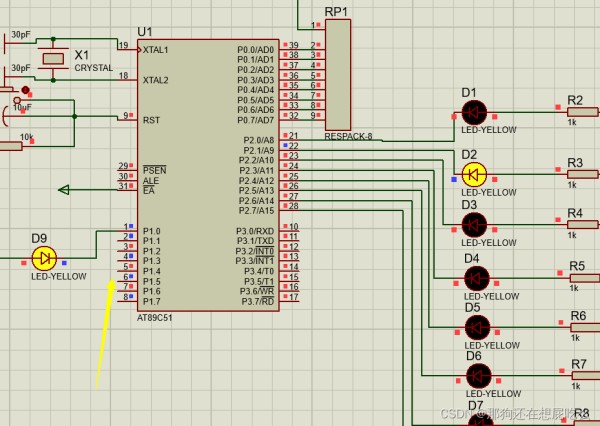The height and width of the screenshot is (426, 600).
Task: Click the P2.7/A15 pin label
Action: [x=256, y=211]
